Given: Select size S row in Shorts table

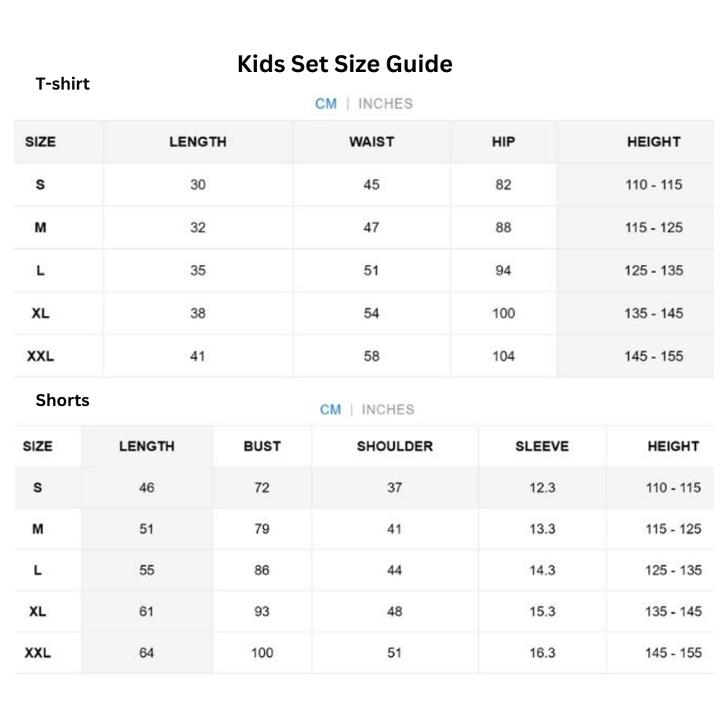Looking at the screenshot, I should tap(365, 488).
